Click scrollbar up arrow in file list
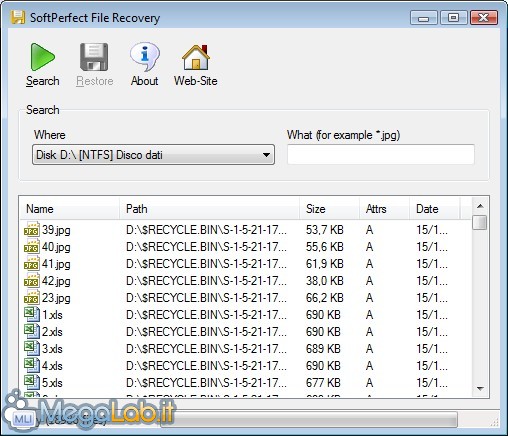 tap(480, 206)
